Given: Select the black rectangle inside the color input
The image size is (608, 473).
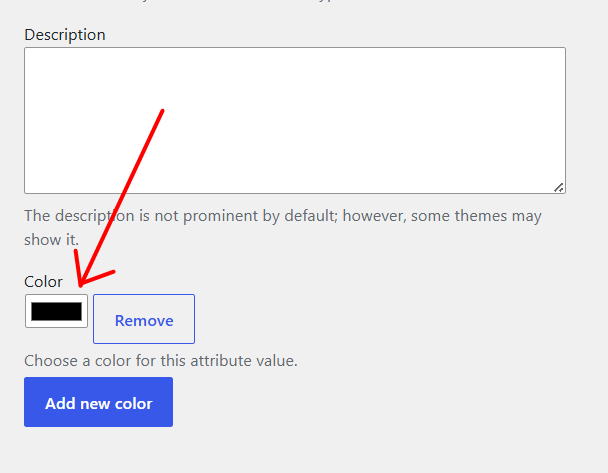Looking at the screenshot, I should coord(57,311).
